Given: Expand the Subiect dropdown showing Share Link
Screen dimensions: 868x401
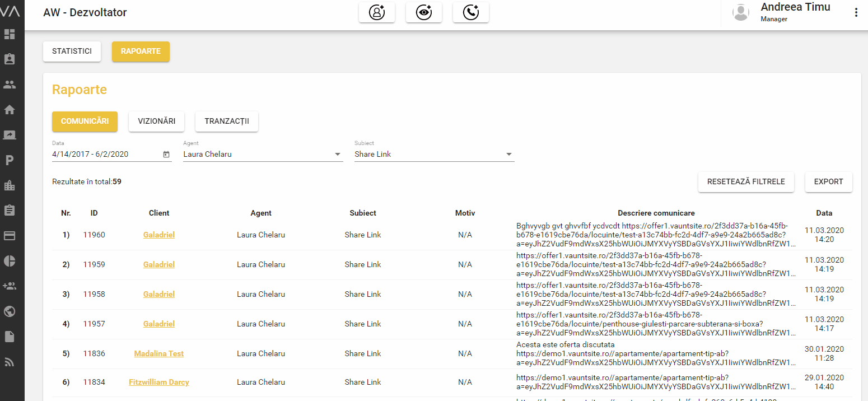Looking at the screenshot, I should click(x=509, y=155).
